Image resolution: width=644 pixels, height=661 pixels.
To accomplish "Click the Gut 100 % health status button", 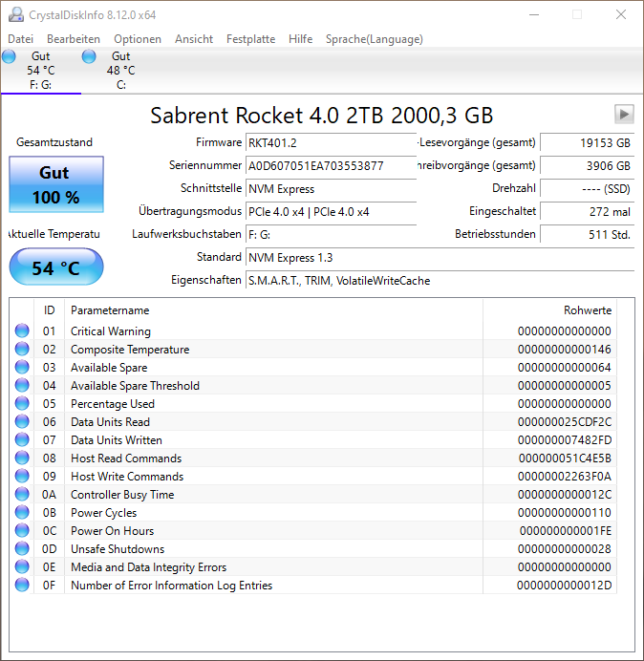I will click(56, 184).
